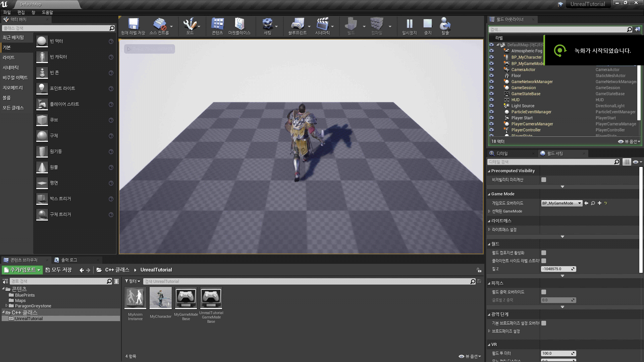This screenshot has height=362, width=644.
Task: Open the Edit menu
Action: [21, 12]
